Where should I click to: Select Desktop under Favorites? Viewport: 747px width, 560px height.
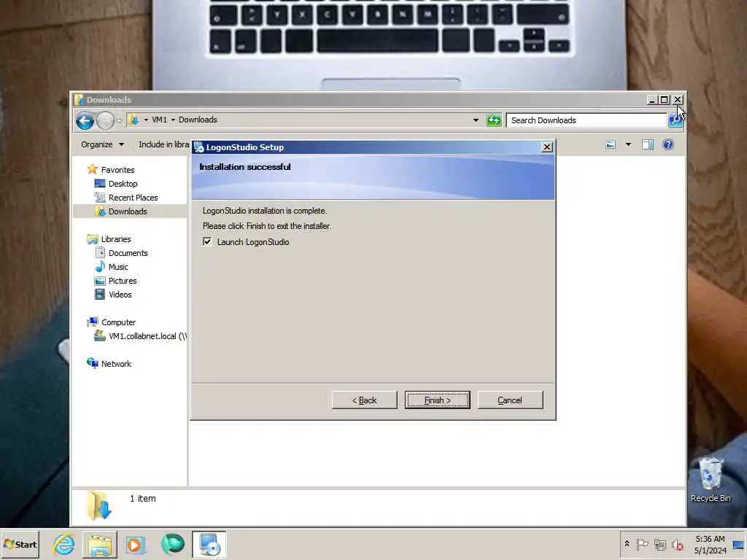click(x=123, y=183)
